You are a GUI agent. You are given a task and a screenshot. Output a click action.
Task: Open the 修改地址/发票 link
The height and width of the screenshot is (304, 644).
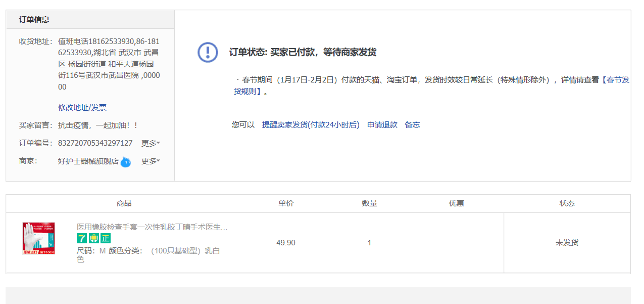coord(82,107)
